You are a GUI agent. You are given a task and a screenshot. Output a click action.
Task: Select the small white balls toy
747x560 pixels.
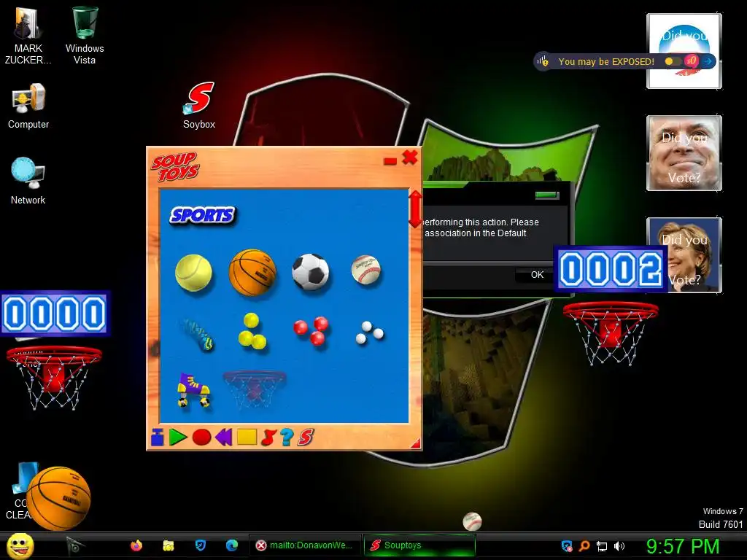pos(370,332)
